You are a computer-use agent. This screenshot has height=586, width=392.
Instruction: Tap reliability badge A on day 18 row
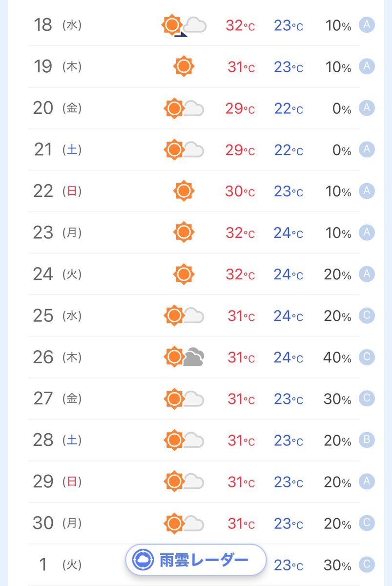[367, 25]
